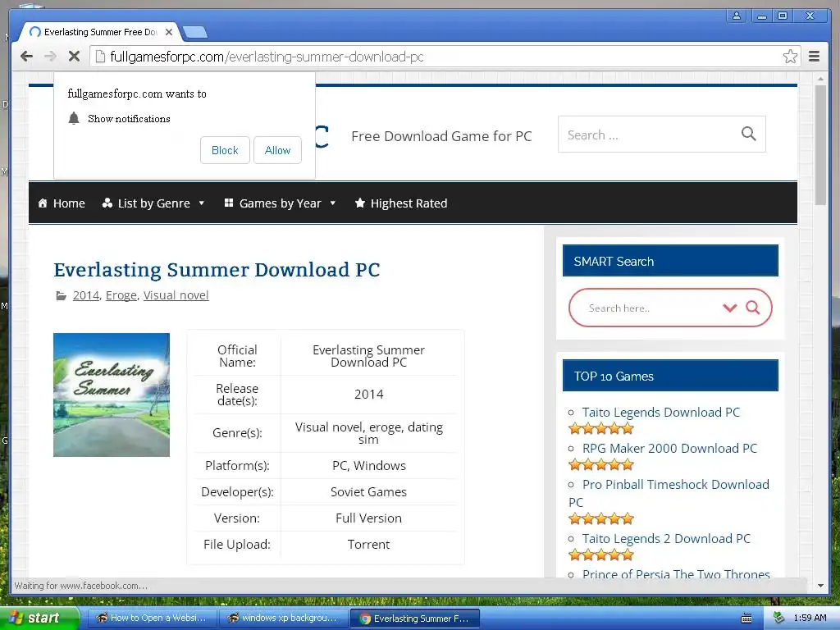The height and width of the screenshot is (630, 840).
Task: Click the star rating under Pro Pinball Timeshock
Action: click(601, 518)
